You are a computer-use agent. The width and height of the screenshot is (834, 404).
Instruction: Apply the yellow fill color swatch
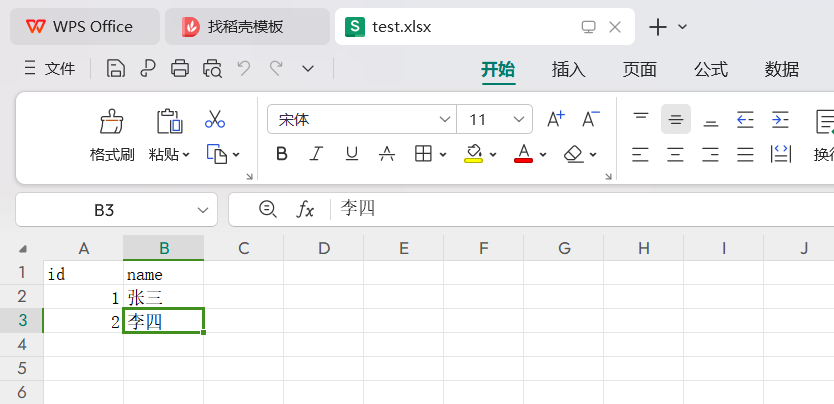[x=474, y=154]
